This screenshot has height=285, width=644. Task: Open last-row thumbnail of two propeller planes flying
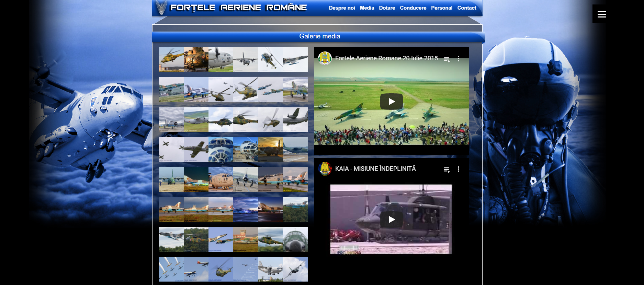[196, 269]
